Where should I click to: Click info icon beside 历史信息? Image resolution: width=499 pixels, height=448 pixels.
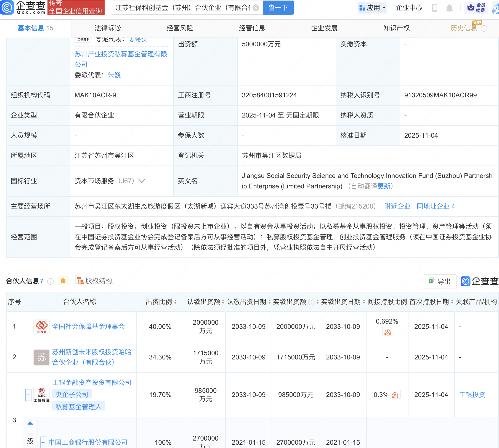tap(484, 28)
